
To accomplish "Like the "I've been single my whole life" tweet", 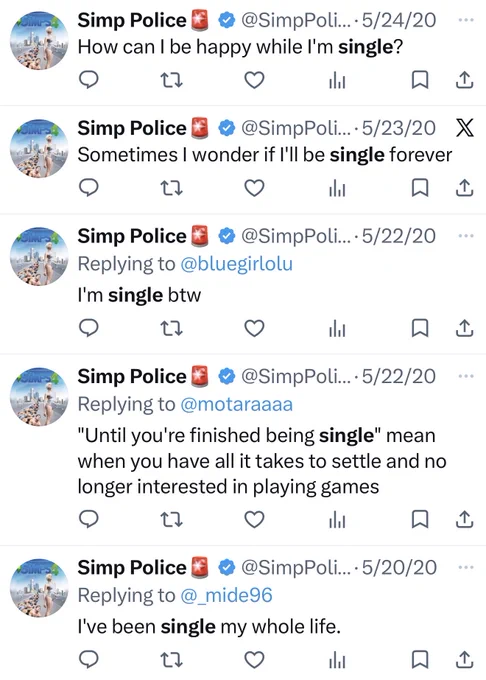I will [254, 659].
